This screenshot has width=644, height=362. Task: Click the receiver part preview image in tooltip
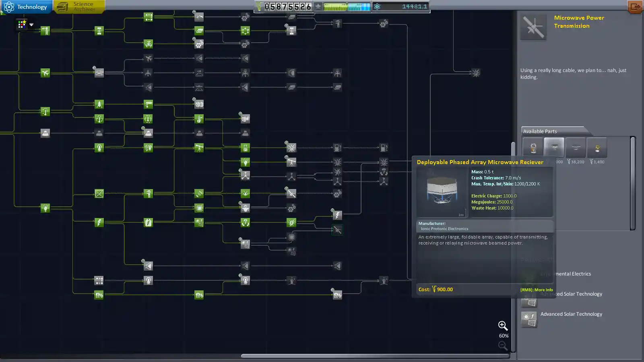click(x=442, y=193)
